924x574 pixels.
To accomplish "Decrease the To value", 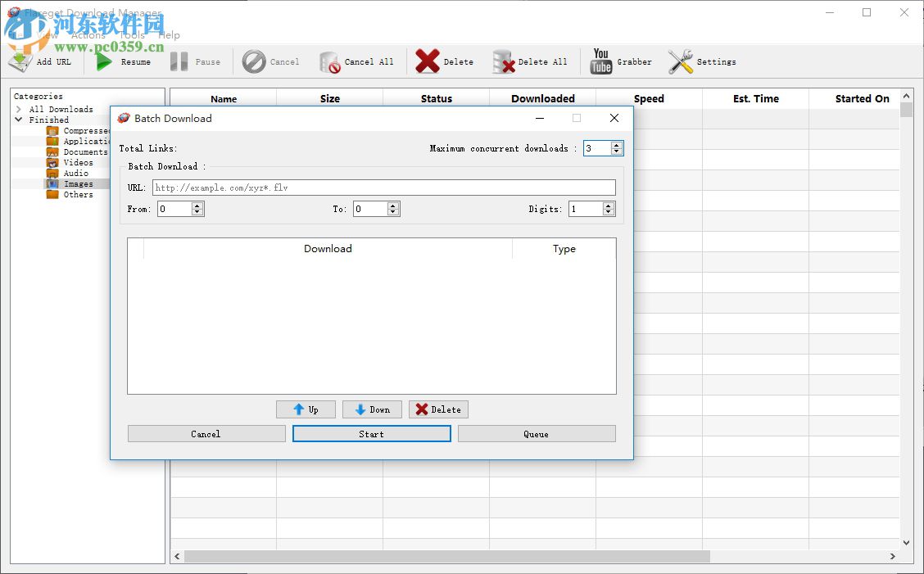I will 393,211.
